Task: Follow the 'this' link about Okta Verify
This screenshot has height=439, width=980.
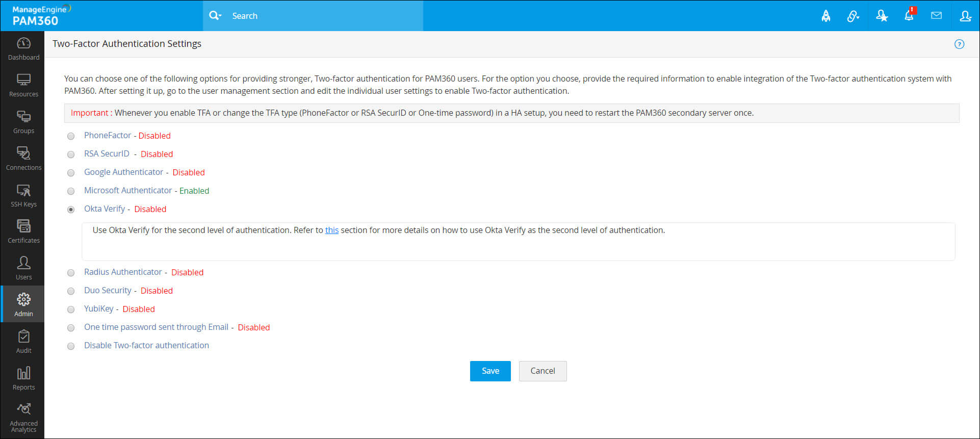Action: (332, 230)
